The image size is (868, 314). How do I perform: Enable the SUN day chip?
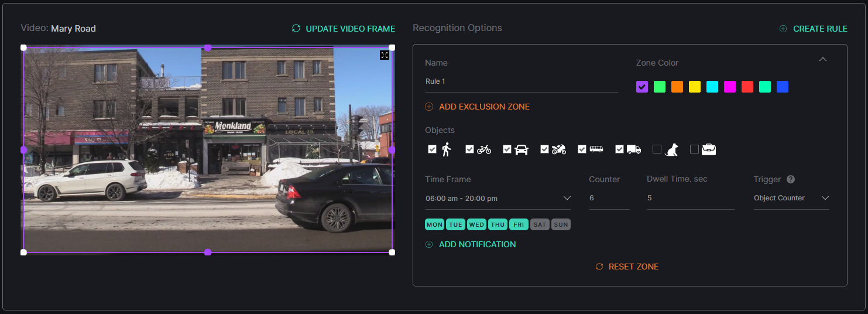click(x=561, y=224)
